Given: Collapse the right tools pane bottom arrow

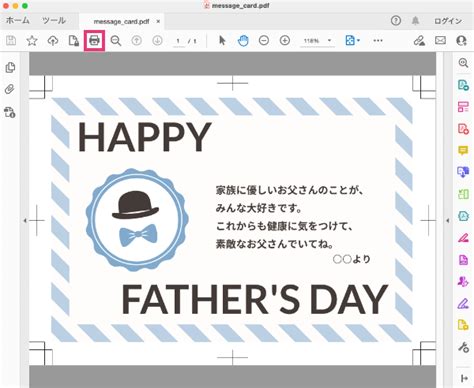Looking at the screenshot, I should point(464,378).
